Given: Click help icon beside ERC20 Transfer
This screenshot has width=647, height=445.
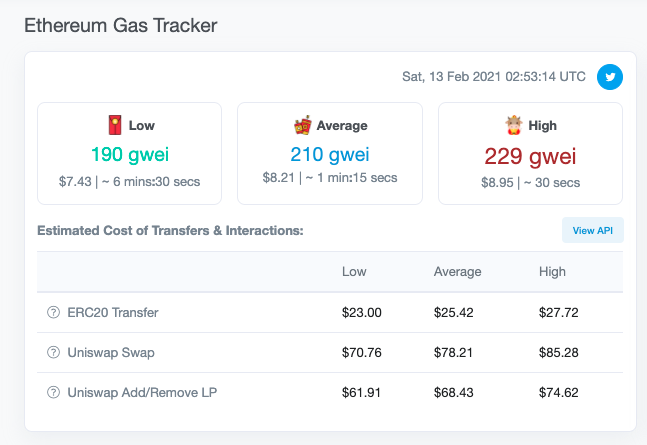Looking at the screenshot, I should tap(53, 312).
